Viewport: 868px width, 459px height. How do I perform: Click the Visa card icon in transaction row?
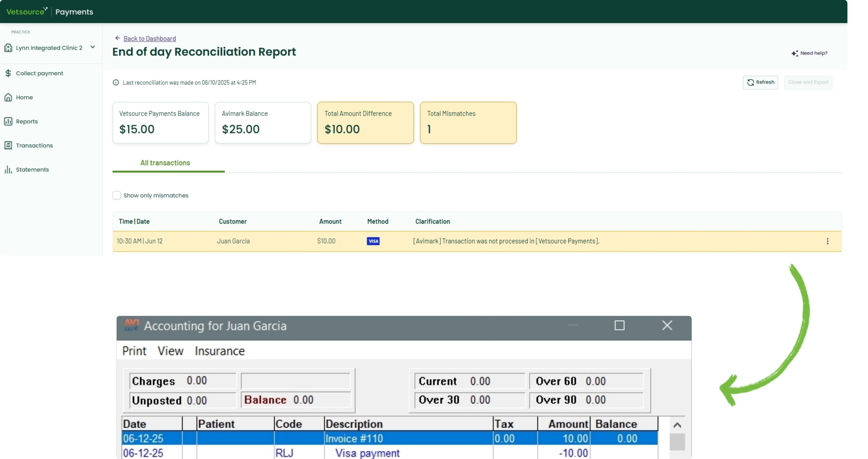[373, 241]
